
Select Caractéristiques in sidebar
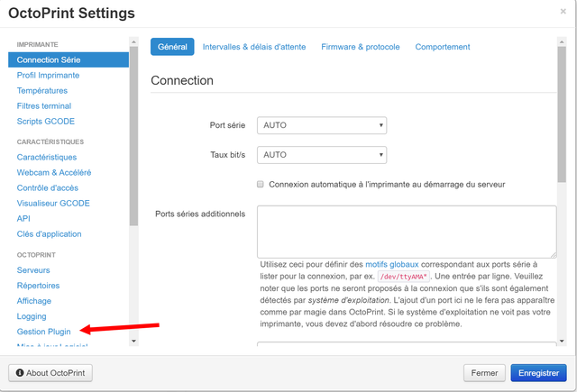[47, 158]
